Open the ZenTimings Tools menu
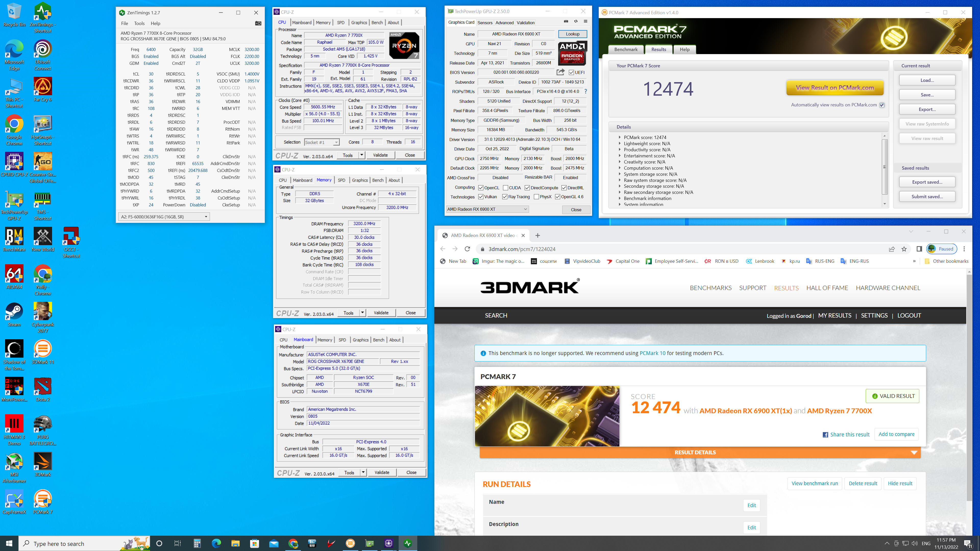This screenshot has height=551, width=980. tap(139, 23)
